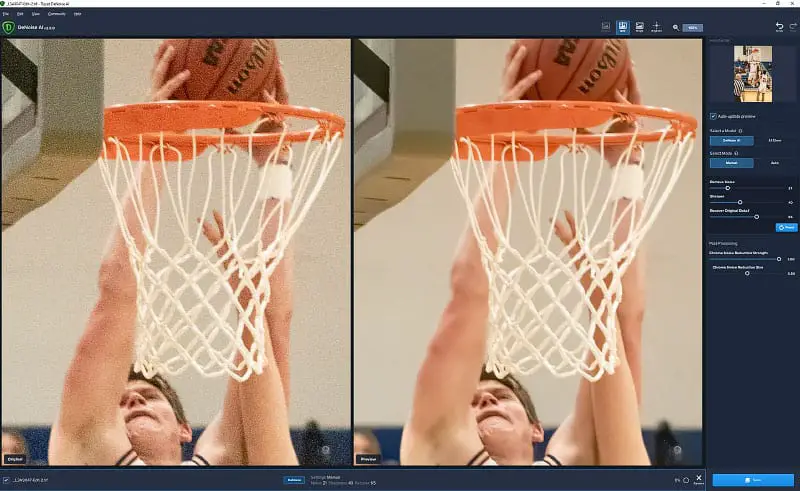Choose the DeNoise AI model button
800x491 pixels.
click(731, 140)
